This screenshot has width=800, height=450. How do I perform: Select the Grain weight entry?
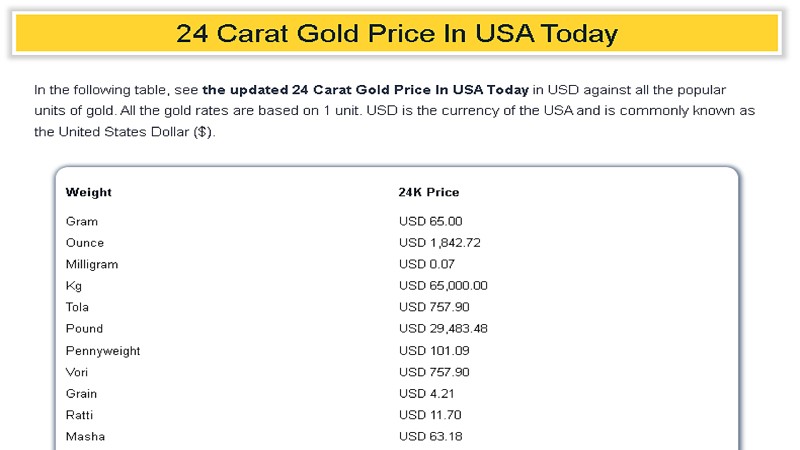81,394
